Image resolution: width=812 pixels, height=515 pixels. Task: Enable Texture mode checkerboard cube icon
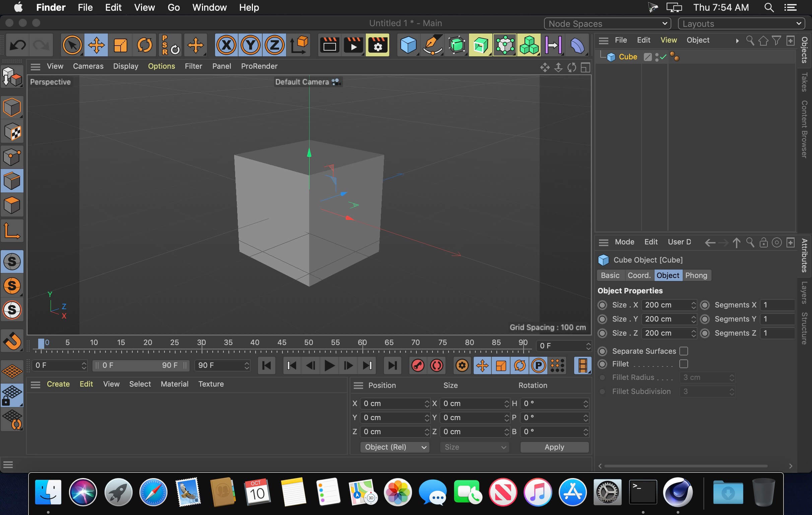coord(12,132)
